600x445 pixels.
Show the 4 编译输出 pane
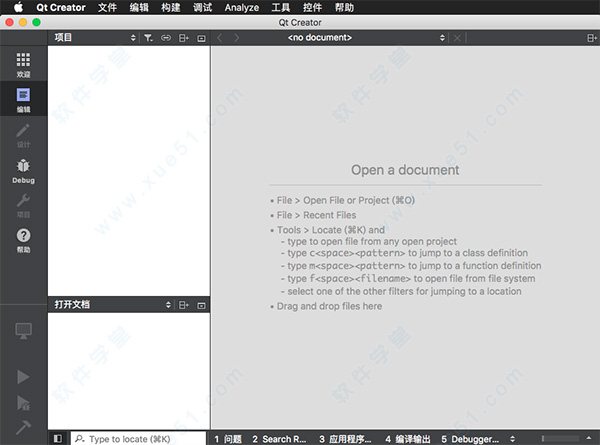point(408,439)
